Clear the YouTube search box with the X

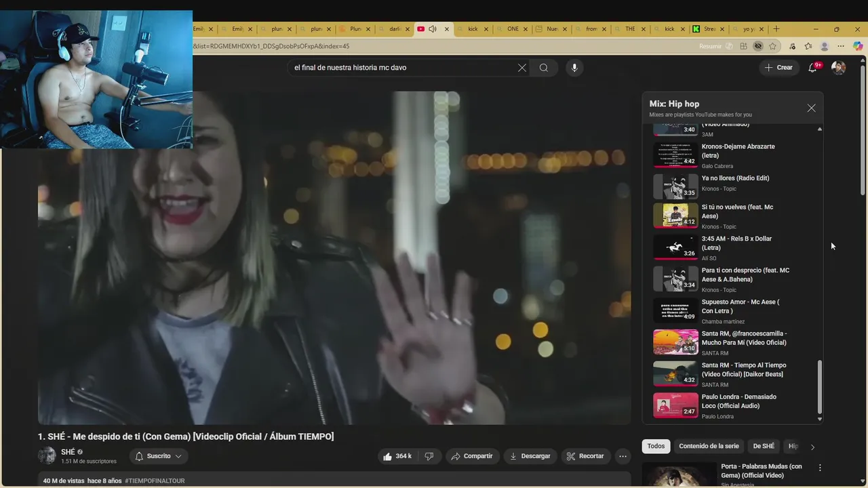(522, 68)
